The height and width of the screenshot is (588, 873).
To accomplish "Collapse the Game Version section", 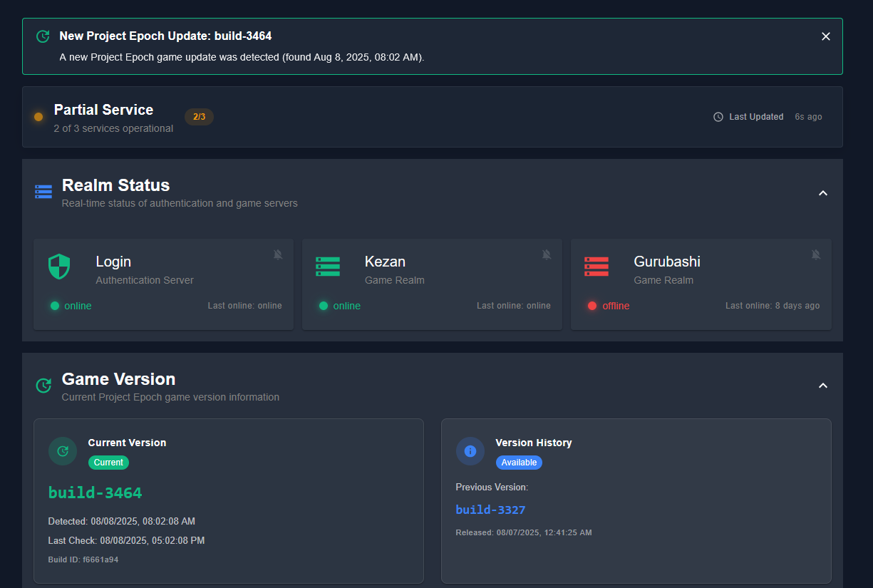I will click(823, 386).
